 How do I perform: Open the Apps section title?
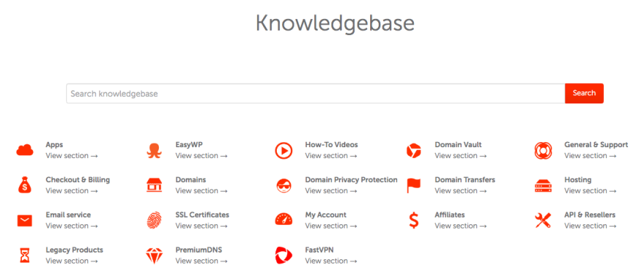[54, 145]
